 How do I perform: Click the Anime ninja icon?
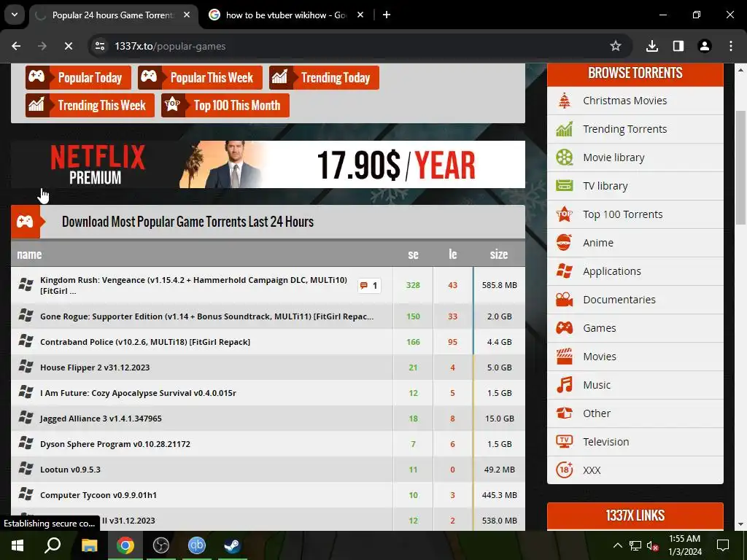pos(565,243)
